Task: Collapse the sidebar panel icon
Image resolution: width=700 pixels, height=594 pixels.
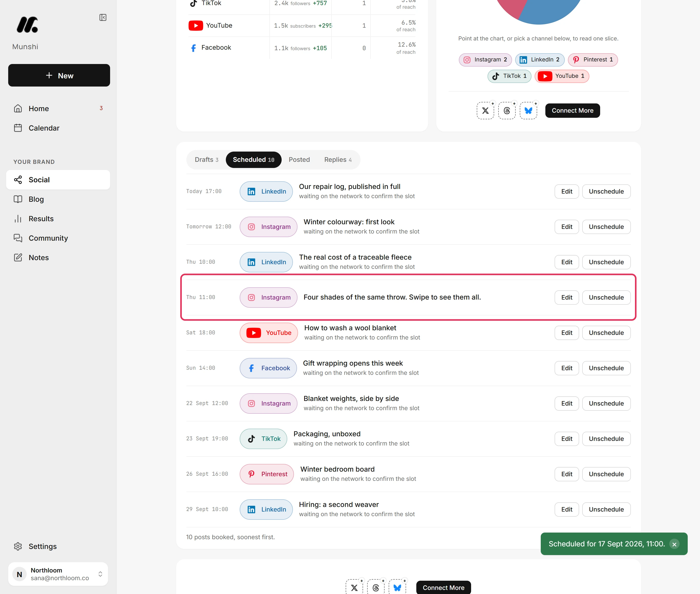Action: tap(103, 17)
